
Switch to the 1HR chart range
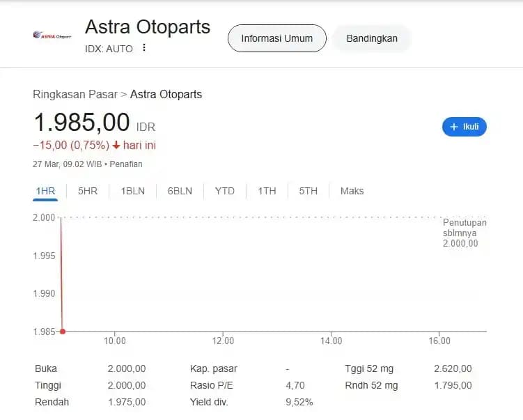pos(45,191)
